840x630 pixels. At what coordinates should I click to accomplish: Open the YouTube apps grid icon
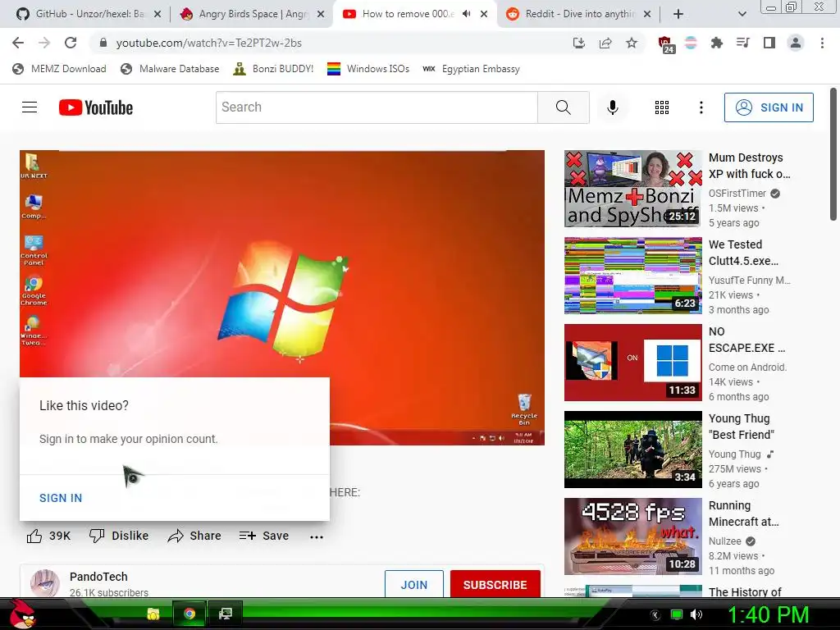point(662,107)
